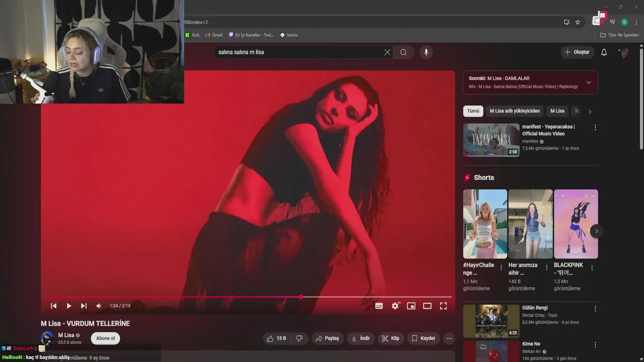Open Gülün Rengi video thumbnail
The image size is (644, 362).
491,321
